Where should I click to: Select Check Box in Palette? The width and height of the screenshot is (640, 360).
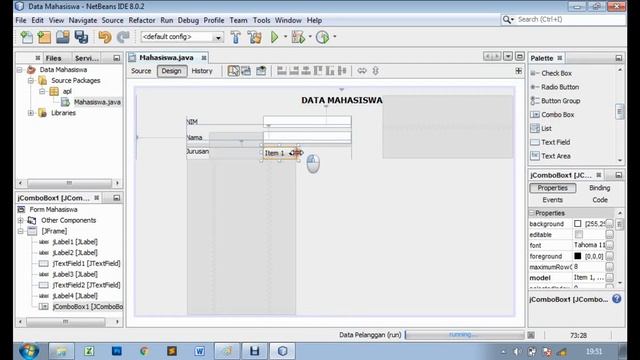point(551,73)
